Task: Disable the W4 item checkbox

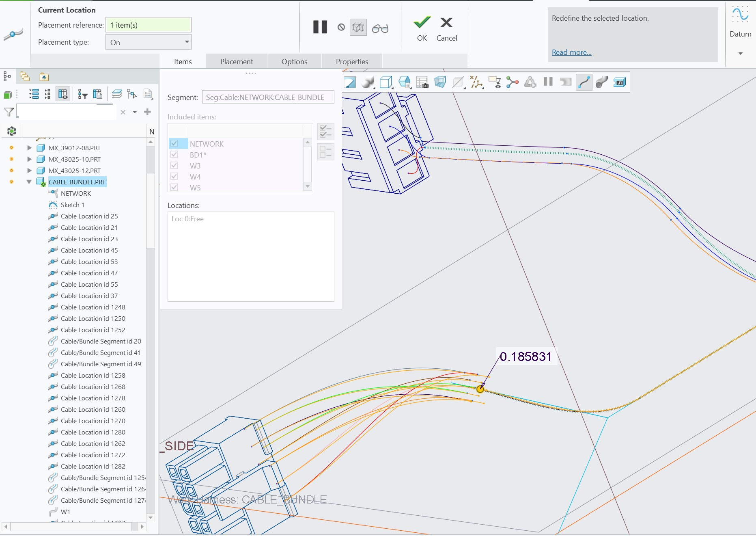Action: click(175, 176)
